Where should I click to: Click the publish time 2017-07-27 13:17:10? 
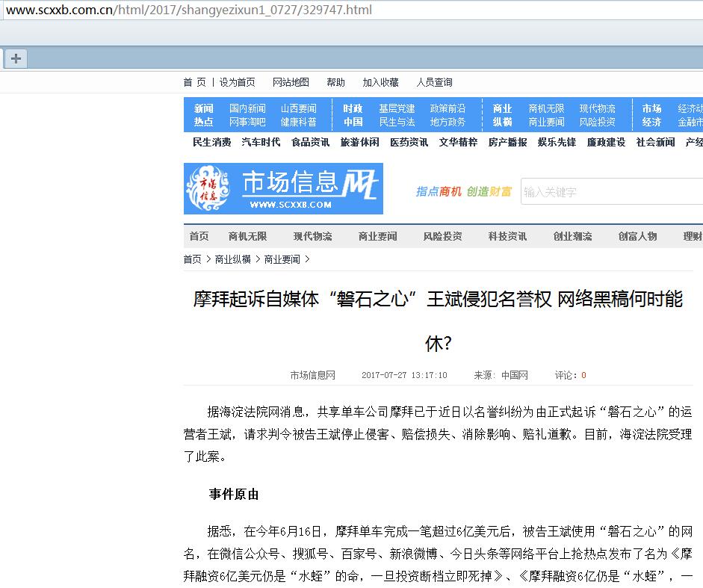404,375
